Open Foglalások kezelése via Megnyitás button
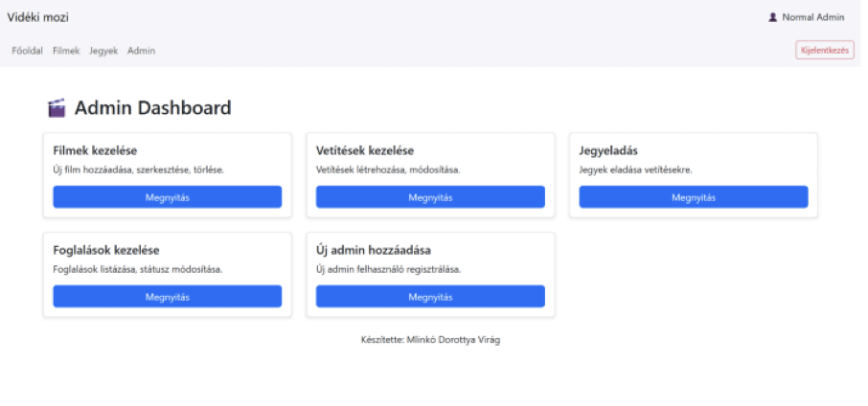The width and height of the screenshot is (868, 406). pyautogui.click(x=167, y=297)
